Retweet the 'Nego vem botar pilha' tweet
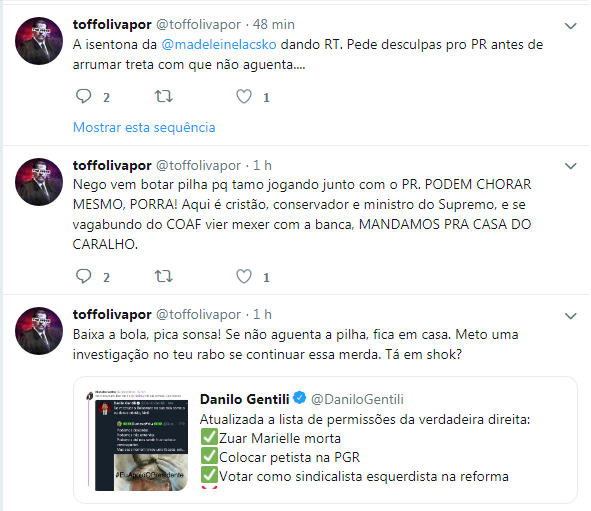The height and width of the screenshot is (511, 591). (x=164, y=276)
